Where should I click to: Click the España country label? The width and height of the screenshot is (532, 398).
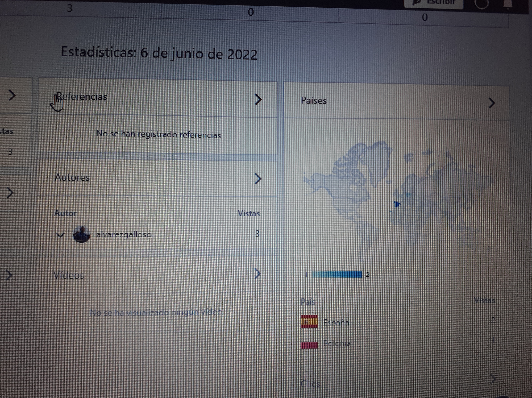(336, 322)
